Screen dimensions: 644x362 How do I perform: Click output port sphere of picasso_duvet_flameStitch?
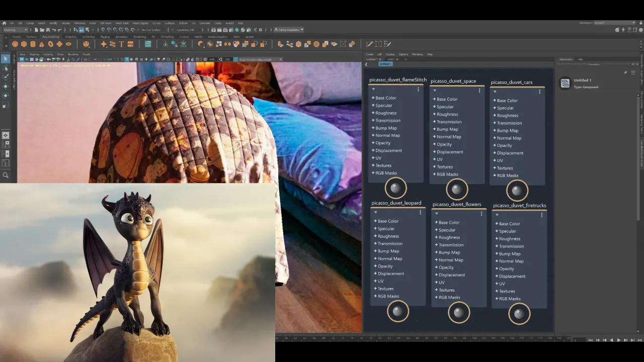[395, 189]
